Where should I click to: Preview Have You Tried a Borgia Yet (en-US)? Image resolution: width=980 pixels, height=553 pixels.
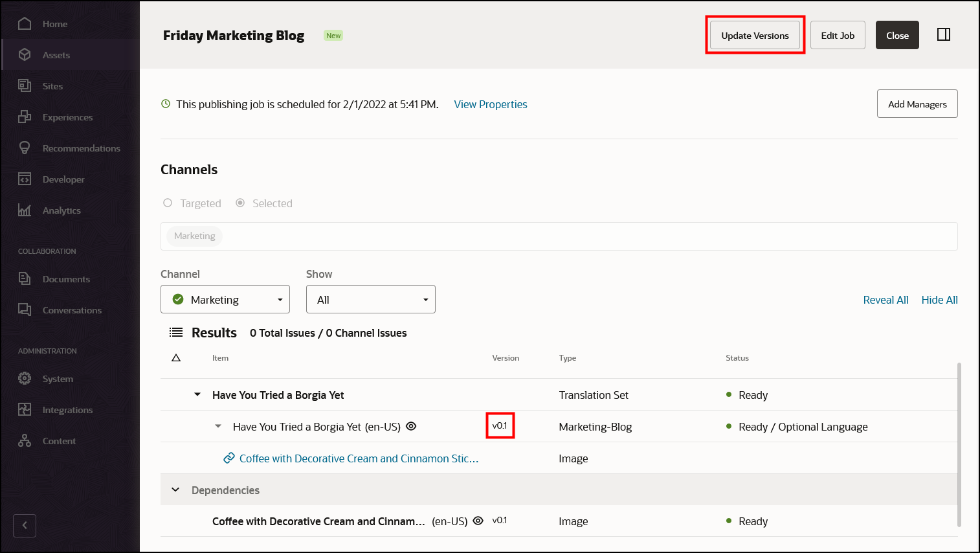pos(411,426)
